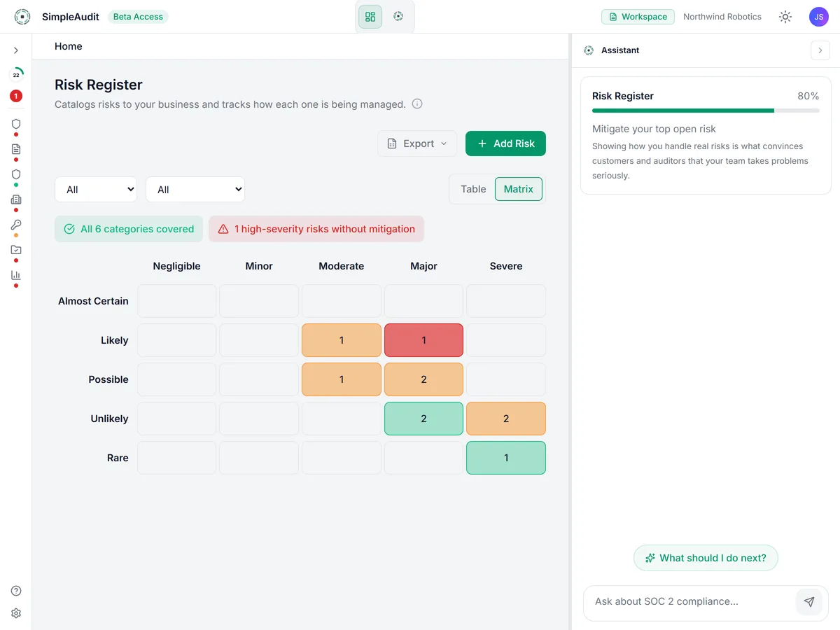Open the key icon in sidebar
The image size is (840, 630).
click(16, 225)
